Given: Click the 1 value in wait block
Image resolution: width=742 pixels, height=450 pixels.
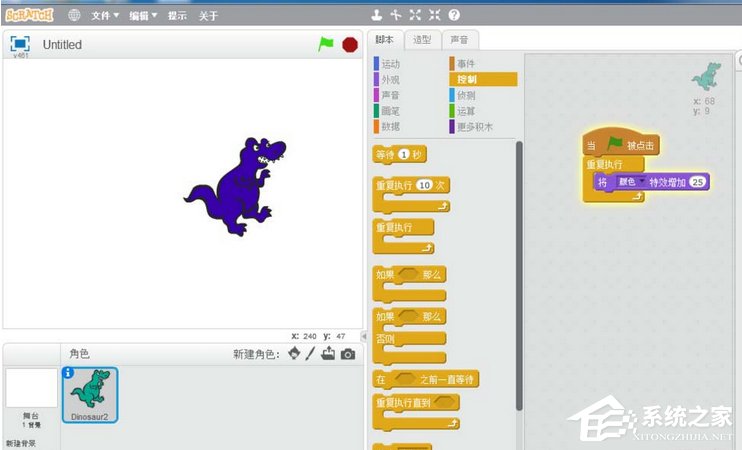Looking at the screenshot, I should (403, 154).
